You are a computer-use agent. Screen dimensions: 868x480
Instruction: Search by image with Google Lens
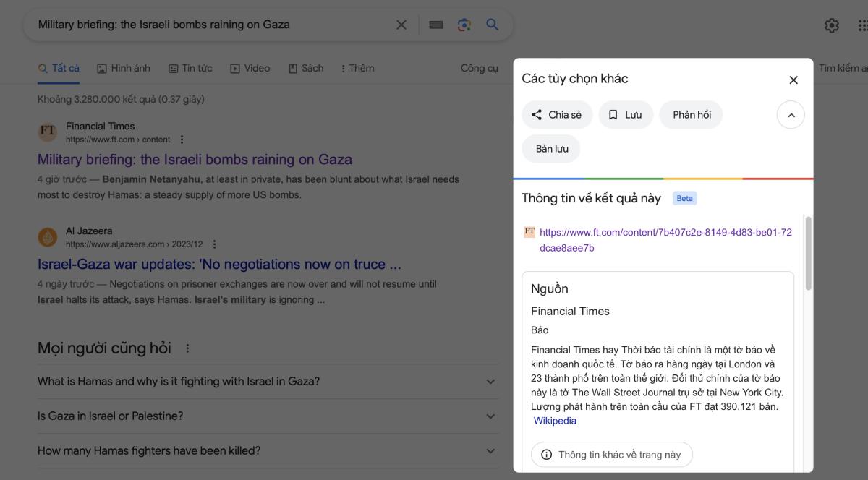[464, 25]
